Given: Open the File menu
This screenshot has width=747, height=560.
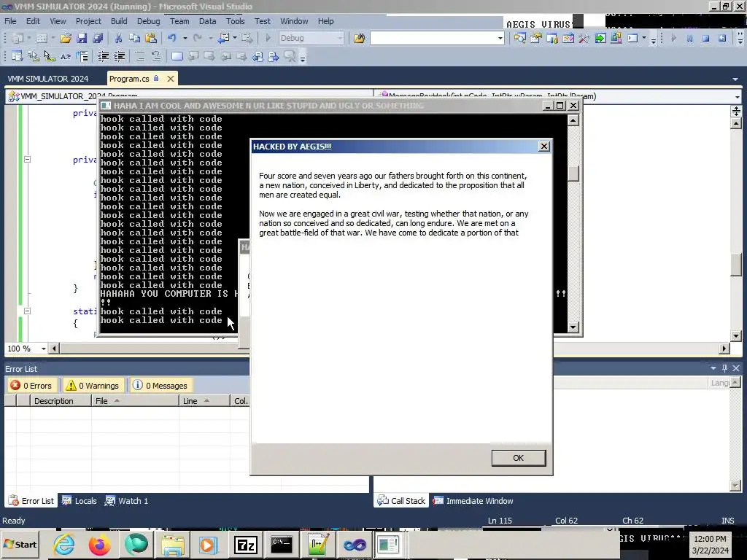Looking at the screenshot, I should 10,21.
